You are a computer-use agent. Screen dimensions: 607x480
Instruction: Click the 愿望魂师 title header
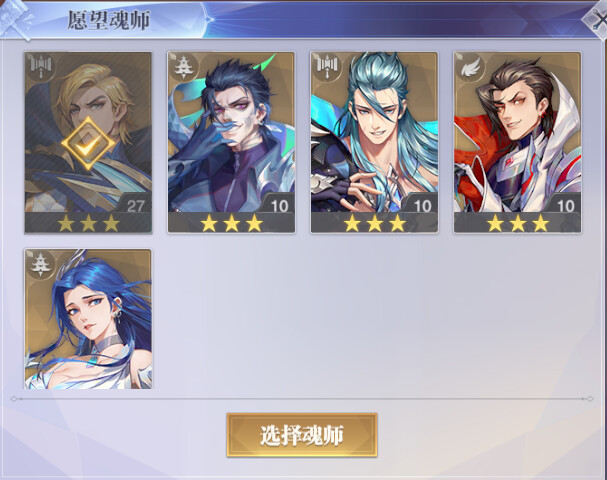point(109,20)
